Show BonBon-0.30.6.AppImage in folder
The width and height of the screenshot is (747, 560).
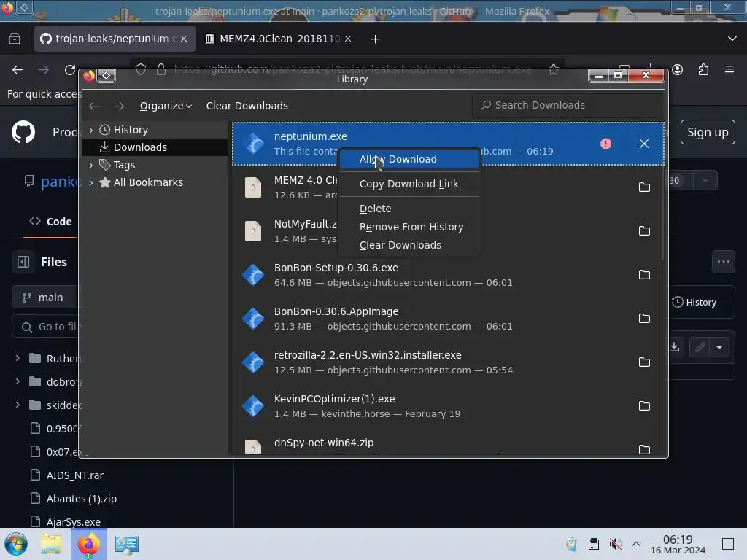click(643, 319)
